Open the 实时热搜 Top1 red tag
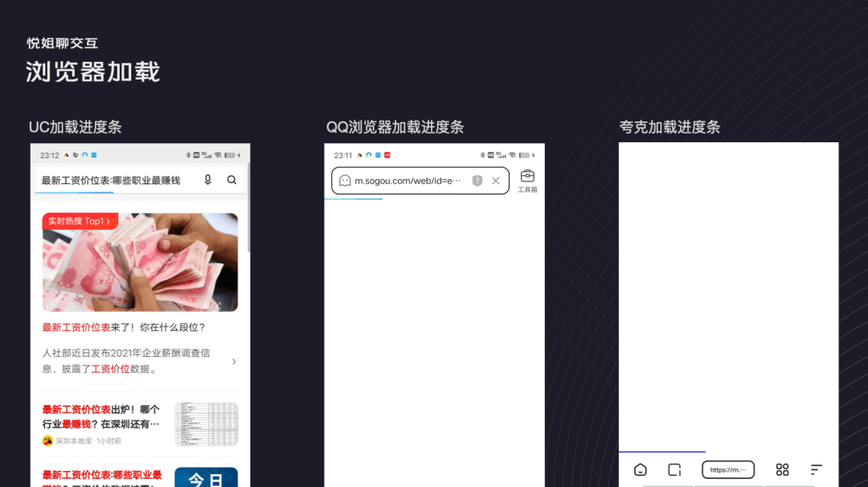 pos(80,221)
